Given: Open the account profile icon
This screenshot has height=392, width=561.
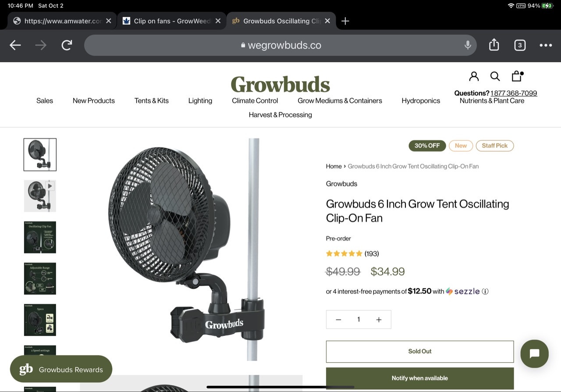Looking at the screenshot, I should (474, 76).
